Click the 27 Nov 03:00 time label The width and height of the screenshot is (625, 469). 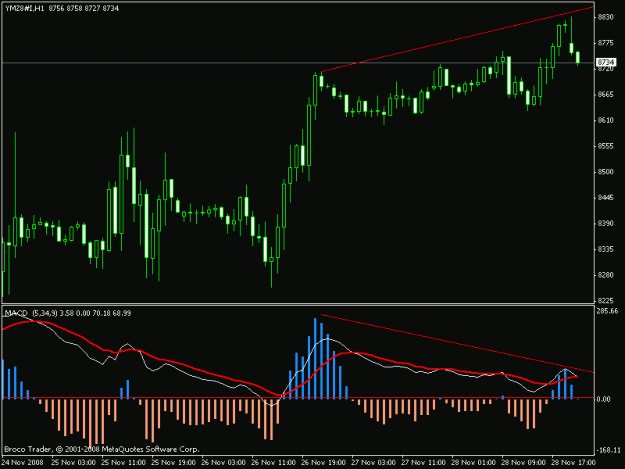[373, 463]
